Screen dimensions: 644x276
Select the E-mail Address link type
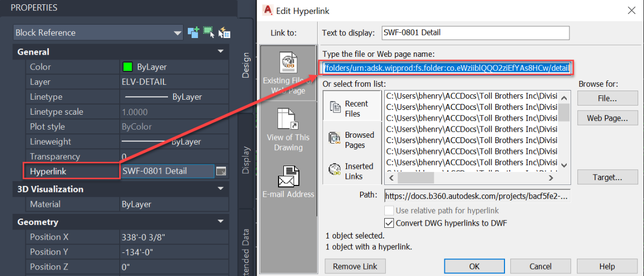point(289,182)
